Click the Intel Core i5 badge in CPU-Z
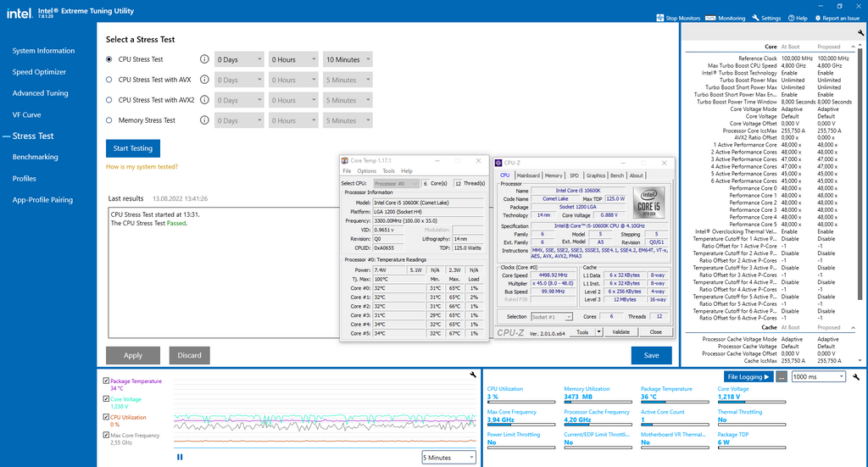This screenshot has width=868, height=467. 648,203
